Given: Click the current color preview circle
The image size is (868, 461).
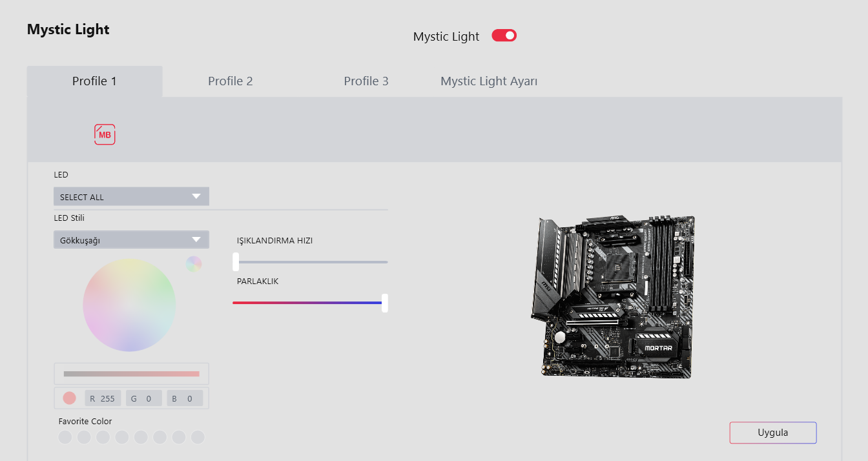Looking at the screenshot, I should (x=69, y=398).
